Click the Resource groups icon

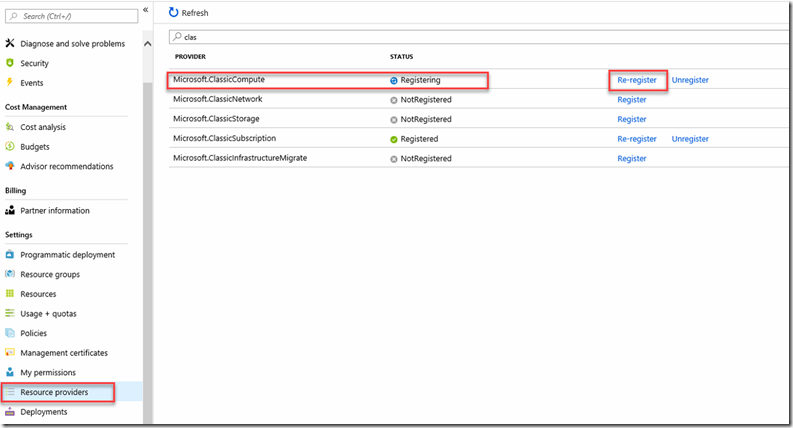click(x=10, y=274)
